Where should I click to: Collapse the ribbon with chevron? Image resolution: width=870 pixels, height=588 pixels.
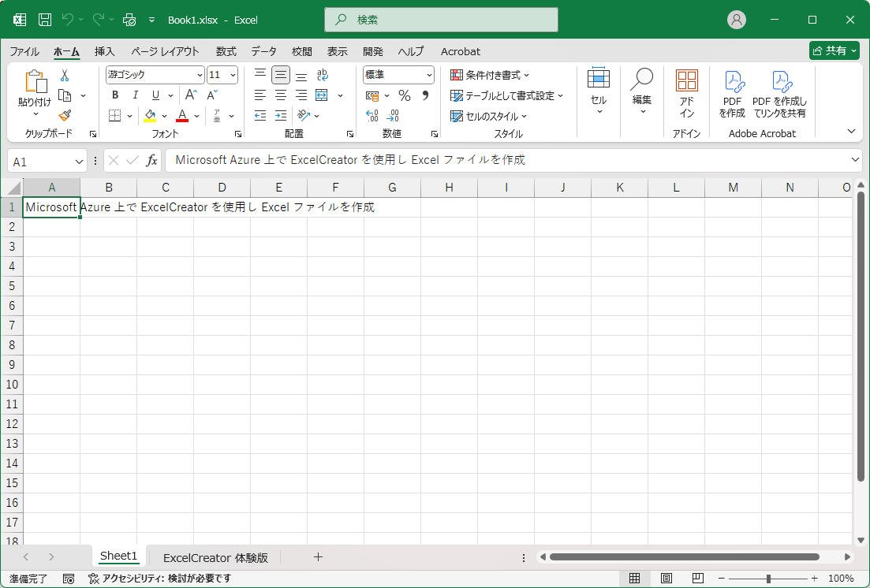click(x=851, y=132)
